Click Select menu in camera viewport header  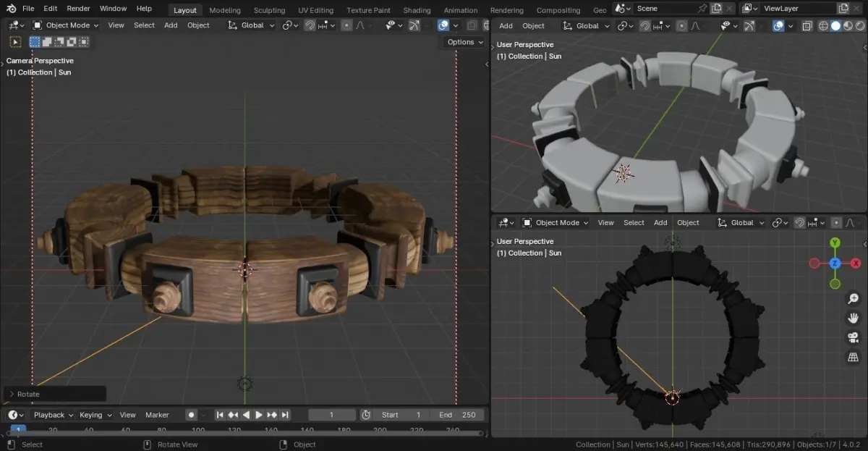pos(144,25)
